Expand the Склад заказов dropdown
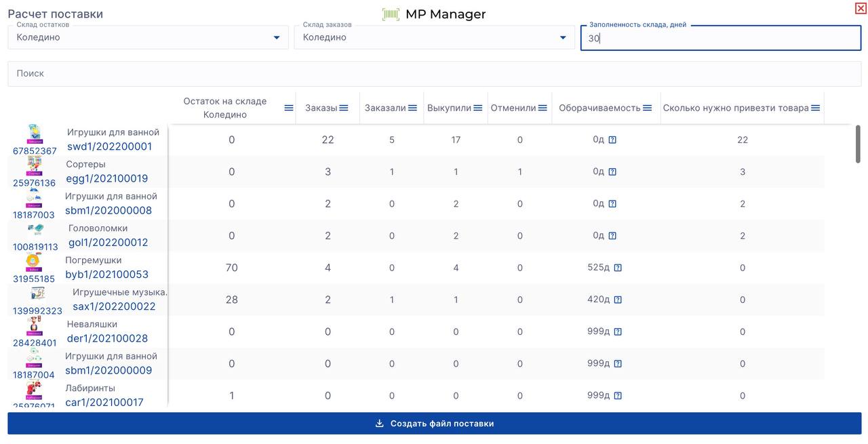Screen dimensions: 868x444 point(563,38)
